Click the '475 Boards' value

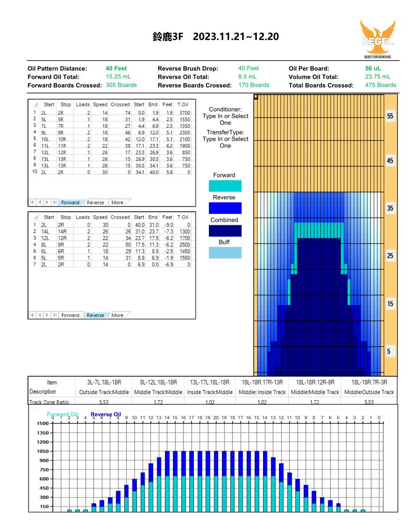tap(381, 85)
